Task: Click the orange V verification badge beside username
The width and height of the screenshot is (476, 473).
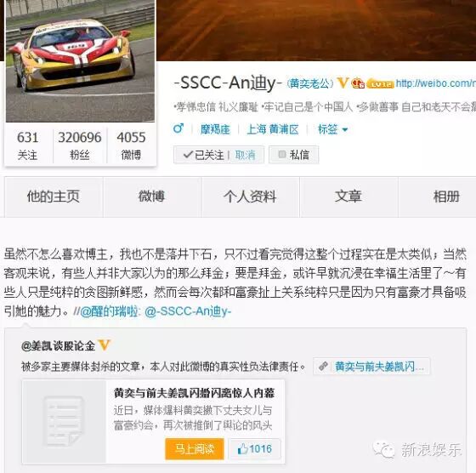Action: coord(343,83)
